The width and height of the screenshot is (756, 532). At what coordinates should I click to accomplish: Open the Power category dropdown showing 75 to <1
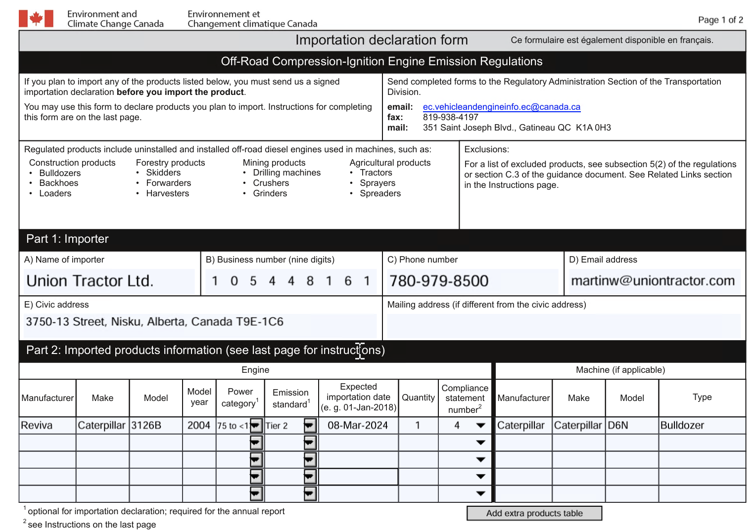pos(256,426)
